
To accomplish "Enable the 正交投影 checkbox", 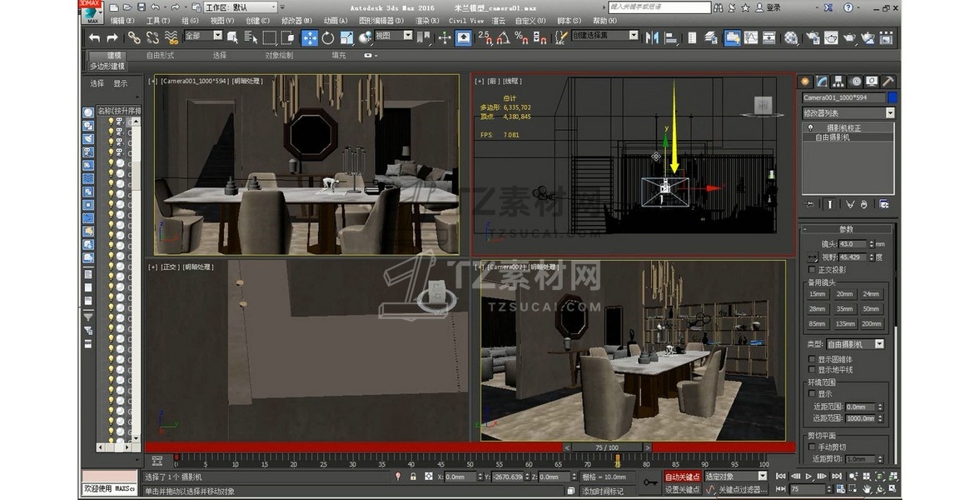I will [x=813, y=270].
